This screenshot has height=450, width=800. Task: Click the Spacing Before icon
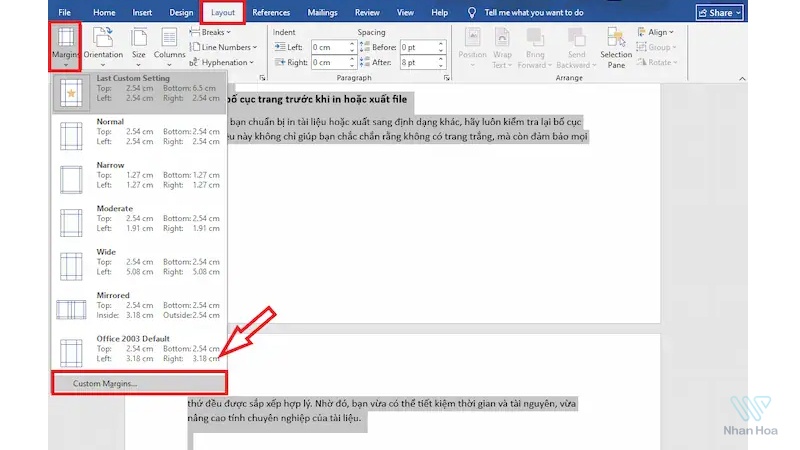[364, 47]
